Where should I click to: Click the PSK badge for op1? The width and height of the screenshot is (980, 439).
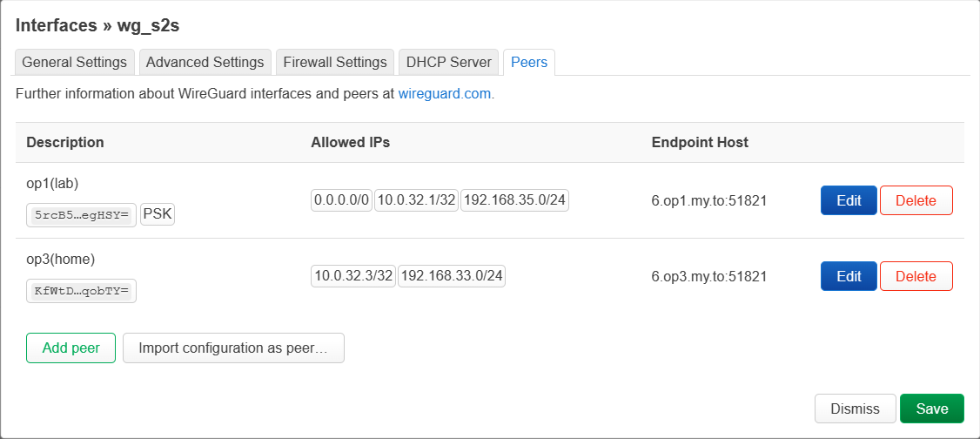coord(158,214)
